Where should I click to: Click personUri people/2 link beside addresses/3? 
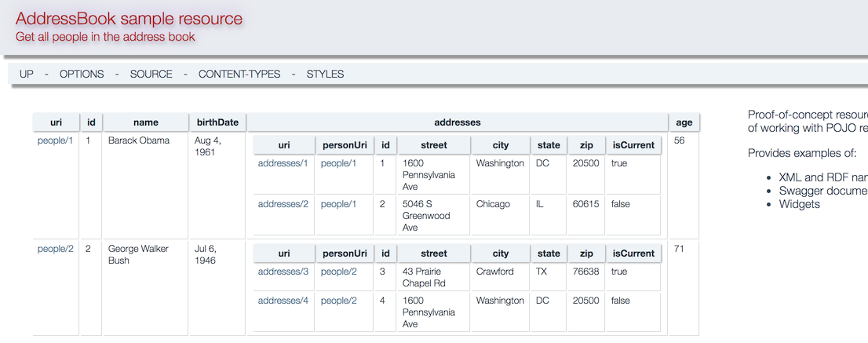coord(338,272)
